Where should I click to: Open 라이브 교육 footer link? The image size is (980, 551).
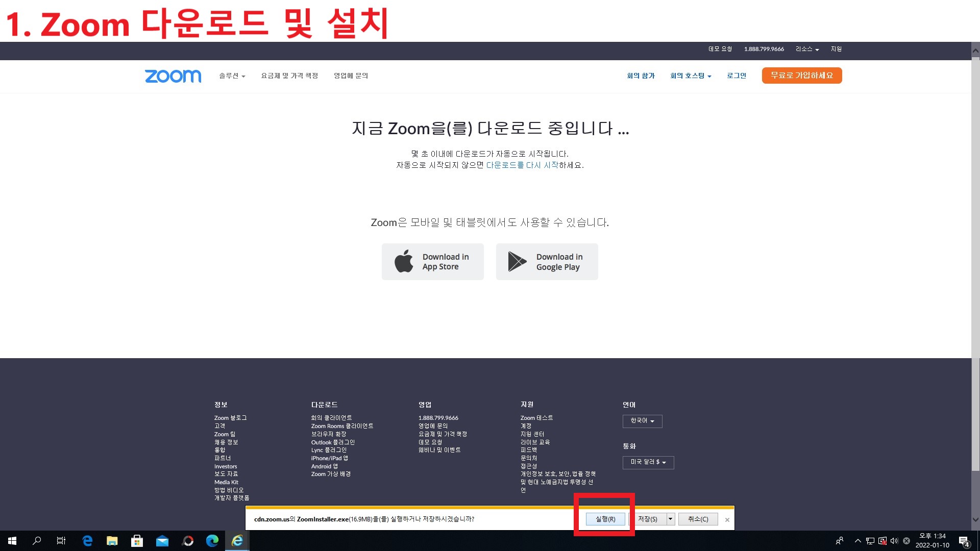coord(535,442)
